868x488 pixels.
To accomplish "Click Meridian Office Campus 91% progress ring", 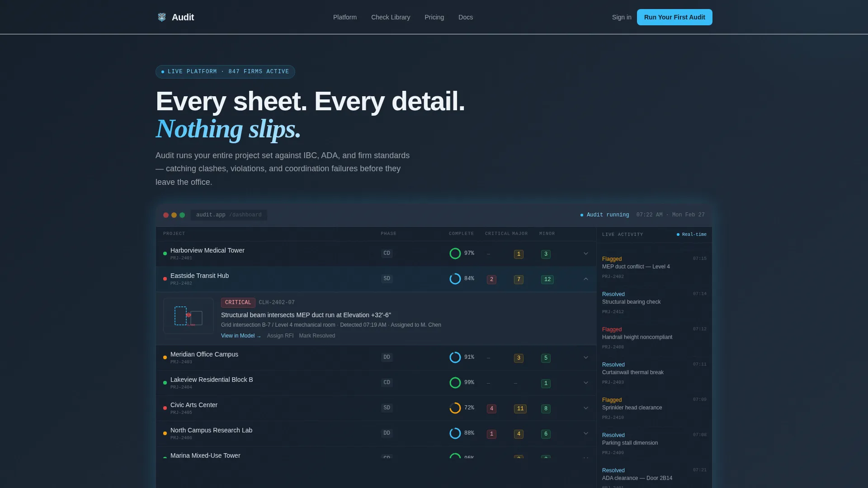I will pyautogui.click(x=455, y=357).
